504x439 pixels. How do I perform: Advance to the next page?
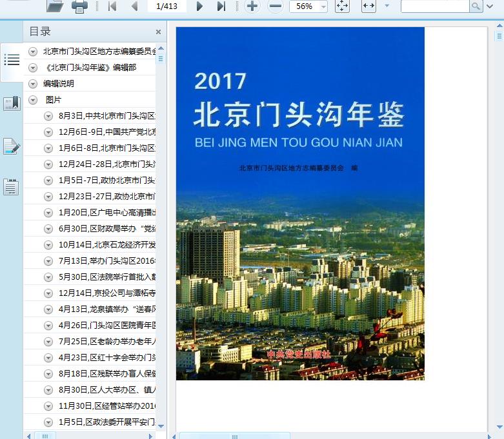coord(199,6)
